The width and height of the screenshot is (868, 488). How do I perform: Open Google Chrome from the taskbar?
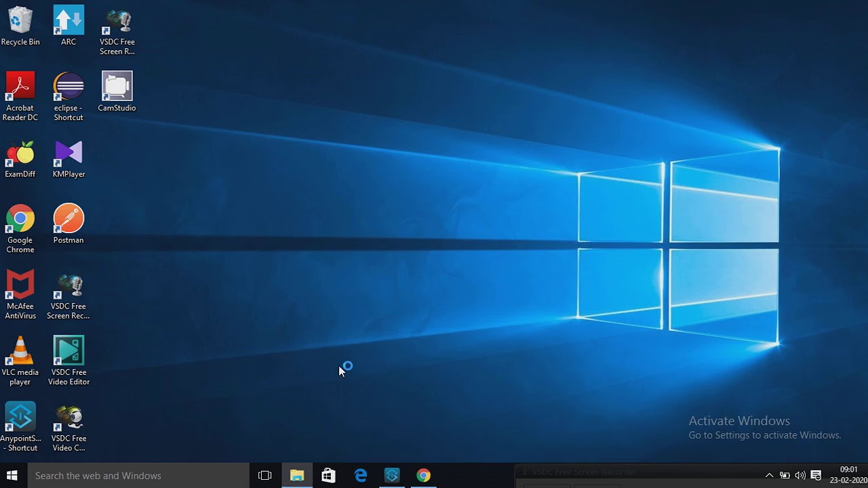point(423,476)
